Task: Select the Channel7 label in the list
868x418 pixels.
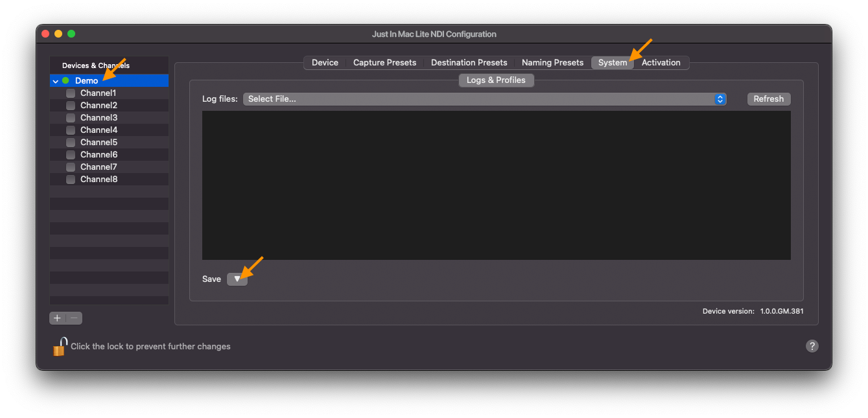Action: click(x=99, y=167)
